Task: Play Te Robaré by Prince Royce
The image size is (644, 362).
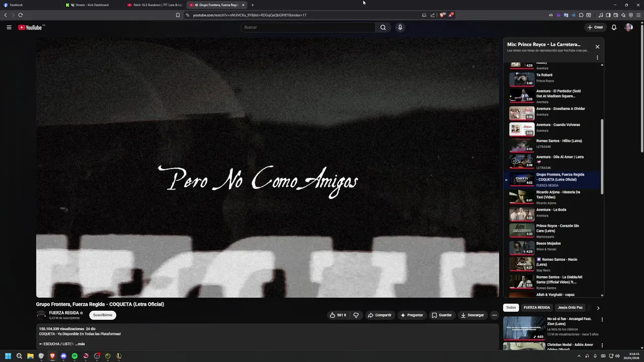Action: pyautogui.click(x=548, y=78)
